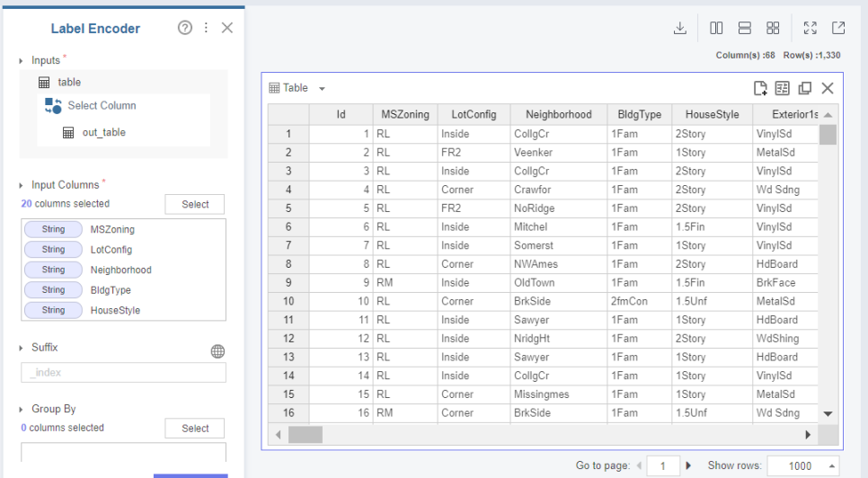Select the Select Column item
This screenshot has height=478, width=868.
102,106
